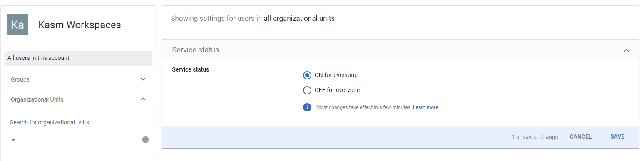The height and width of the screenshot is (161, 644).
Task: Click the SAVE button
Action: click(617, 137)
